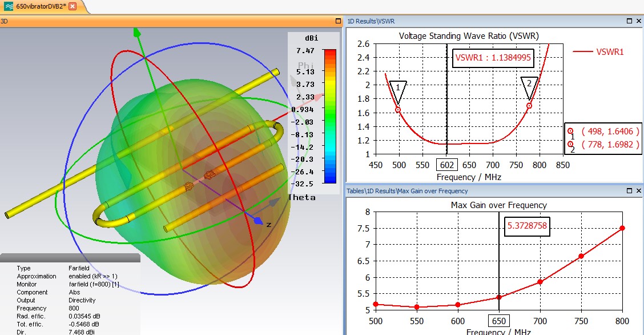Image resolution: width=644 pixels, height=335 pixels.
Task: Close the Max Gain over Frequency panel
Action: pyautogui.click(x=639, y=191)
